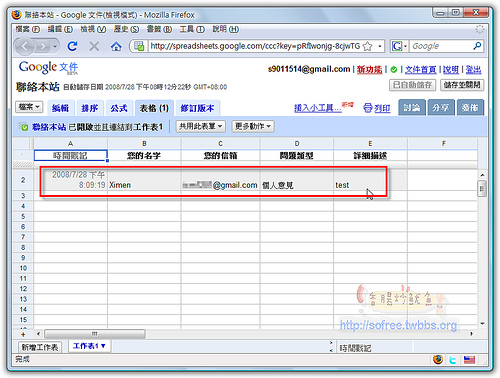Open the Firefox 書籤 menu

tap(159, 29)
